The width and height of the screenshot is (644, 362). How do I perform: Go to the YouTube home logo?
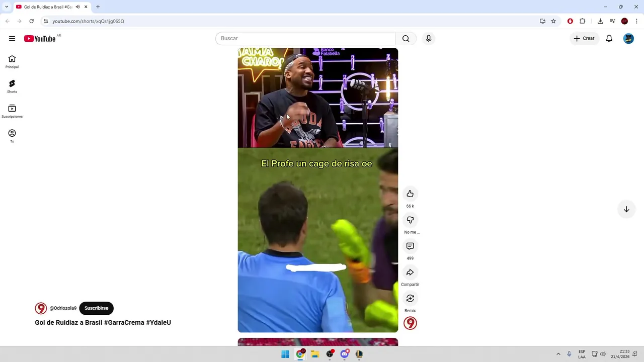coord(40,39)
